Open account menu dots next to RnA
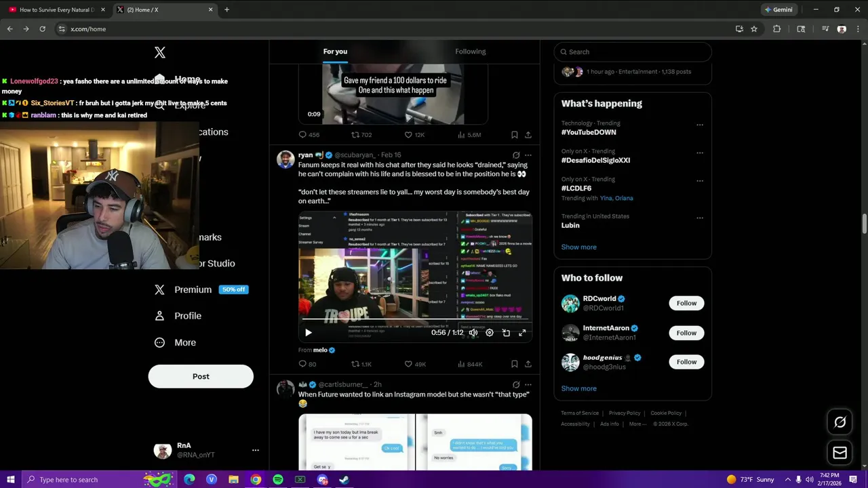Image resolution: width=868 pixels, height=488 pixels. pos(256,450)
